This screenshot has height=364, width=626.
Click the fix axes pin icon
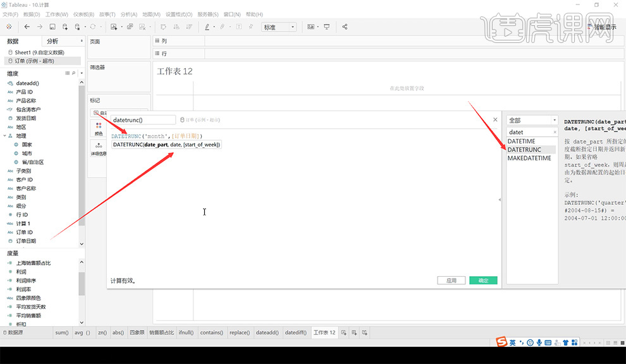(x=251, y=27)
